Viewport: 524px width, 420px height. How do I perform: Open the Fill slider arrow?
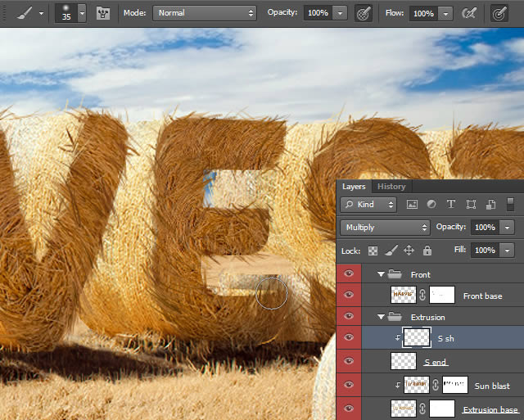507,251
